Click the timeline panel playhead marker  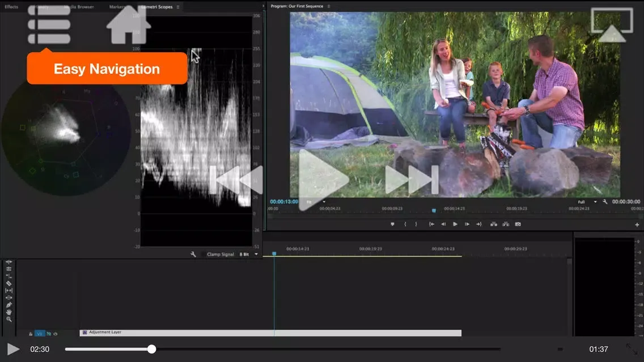pyautogui.click(x=274, y=254)
